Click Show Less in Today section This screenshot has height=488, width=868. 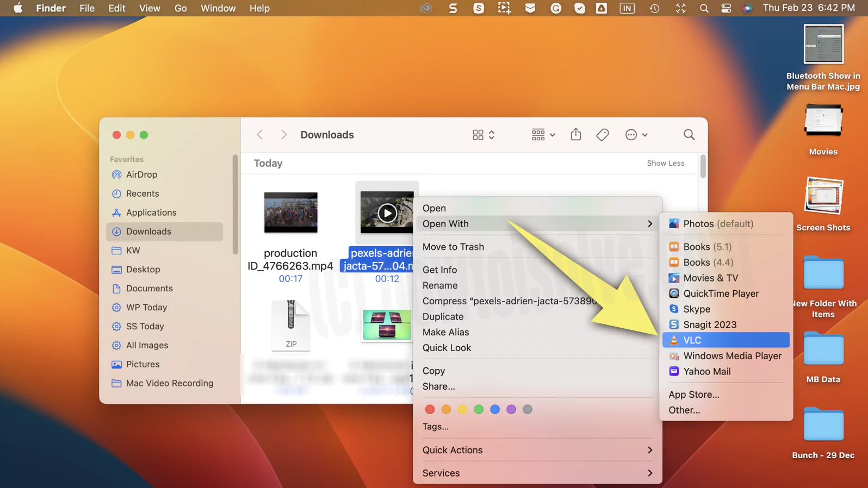coord(666,163)
